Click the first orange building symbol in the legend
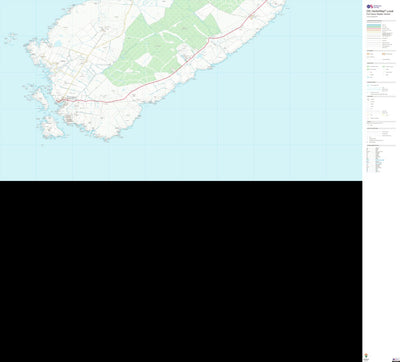The width and height of the screenshot is (400, 362). [x=368, y=54]
